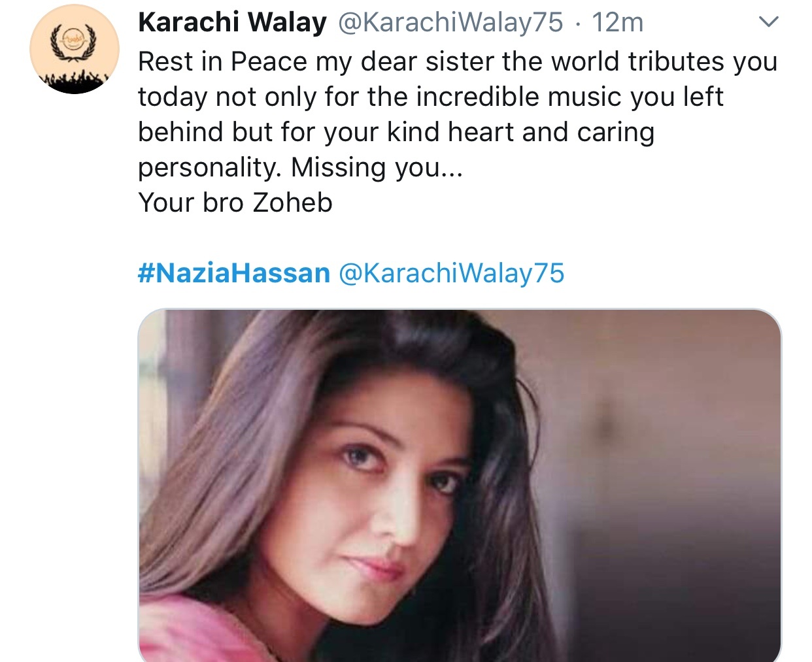
Task: Click the 12m timestamp
Action: [618, 22]
